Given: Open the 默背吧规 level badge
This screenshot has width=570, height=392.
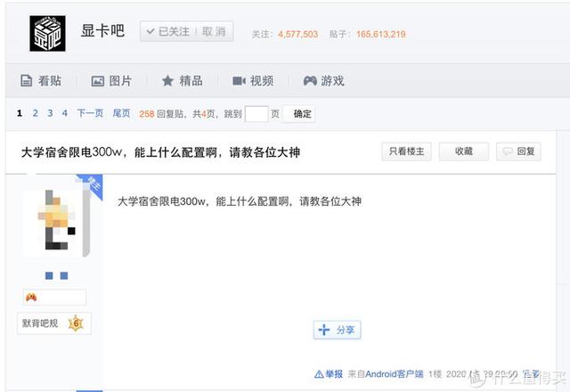Looking at the screenshot, I should pos(54,323).
